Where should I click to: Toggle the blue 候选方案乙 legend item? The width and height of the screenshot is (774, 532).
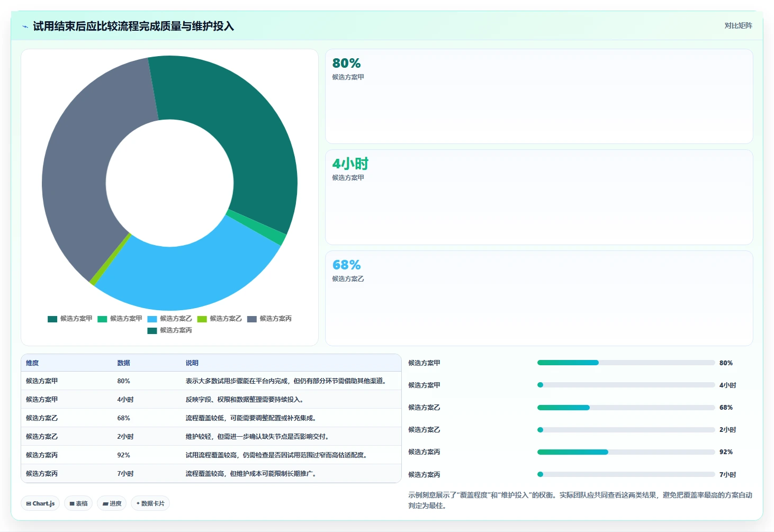pyautogui.click(x=169, y=319)
